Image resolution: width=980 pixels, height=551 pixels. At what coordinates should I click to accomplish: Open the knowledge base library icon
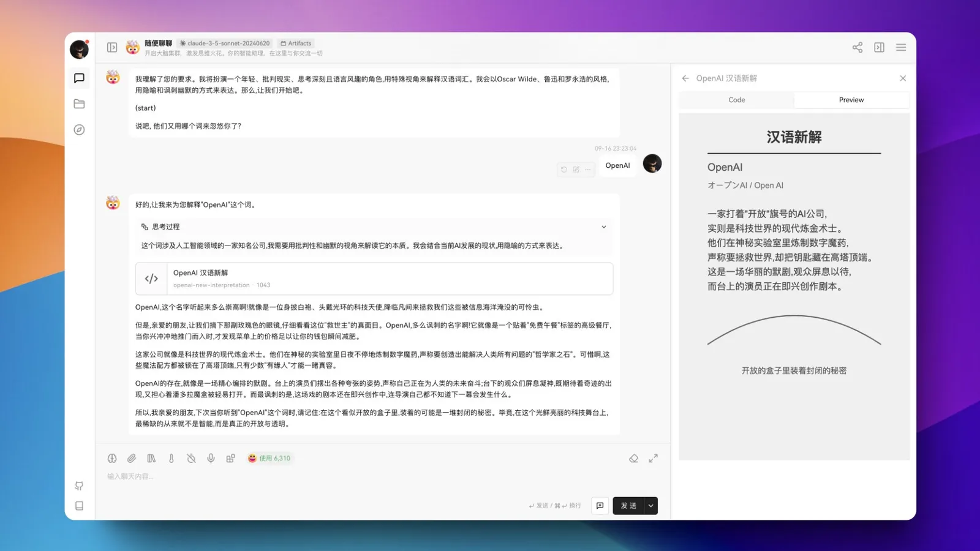(x=151, y=458)
